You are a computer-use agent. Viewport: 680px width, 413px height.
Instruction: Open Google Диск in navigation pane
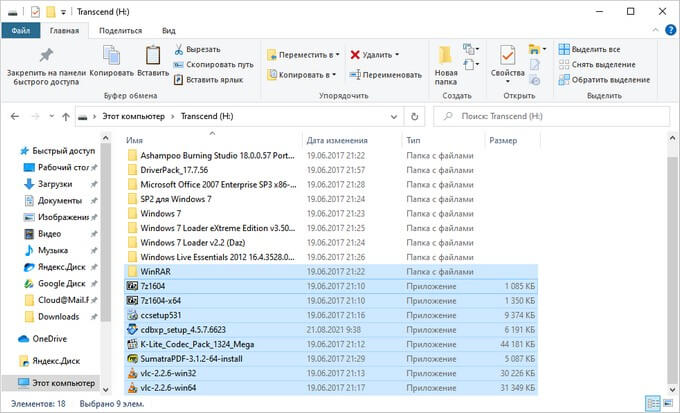[60, 283]
